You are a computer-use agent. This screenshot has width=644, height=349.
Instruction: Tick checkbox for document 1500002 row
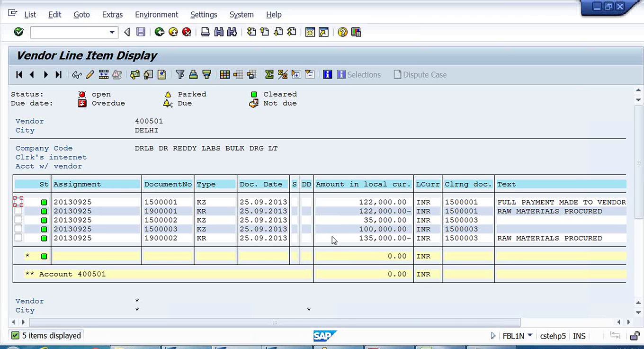(18, 220)
